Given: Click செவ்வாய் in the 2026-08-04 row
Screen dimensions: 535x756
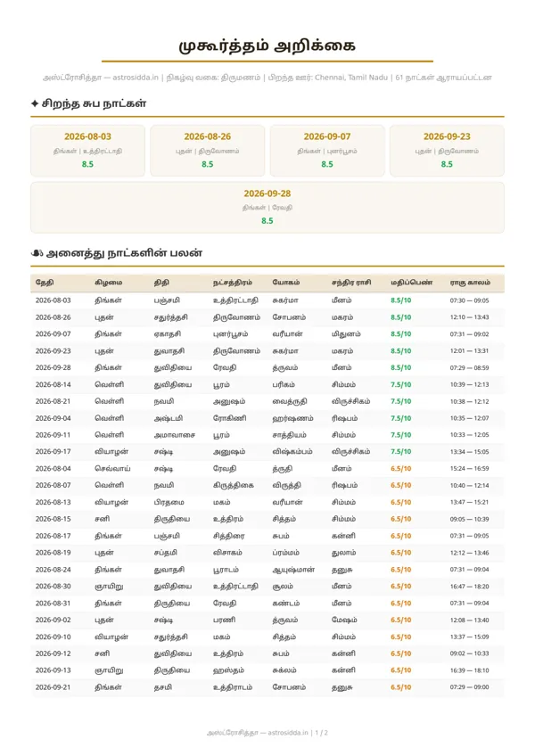Looking at the screenshot, I should [x=112, y=469].
